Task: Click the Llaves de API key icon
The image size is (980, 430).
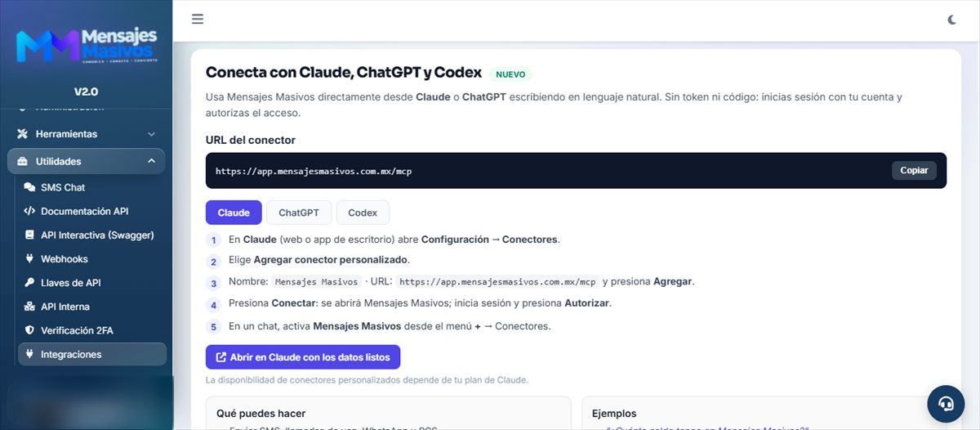Action: point(30,283)
